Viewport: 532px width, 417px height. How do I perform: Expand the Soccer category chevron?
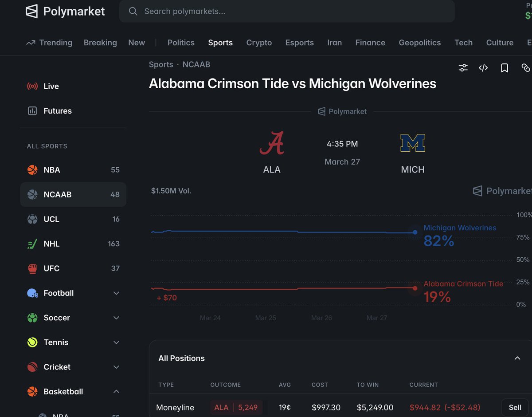click(117, 318)
